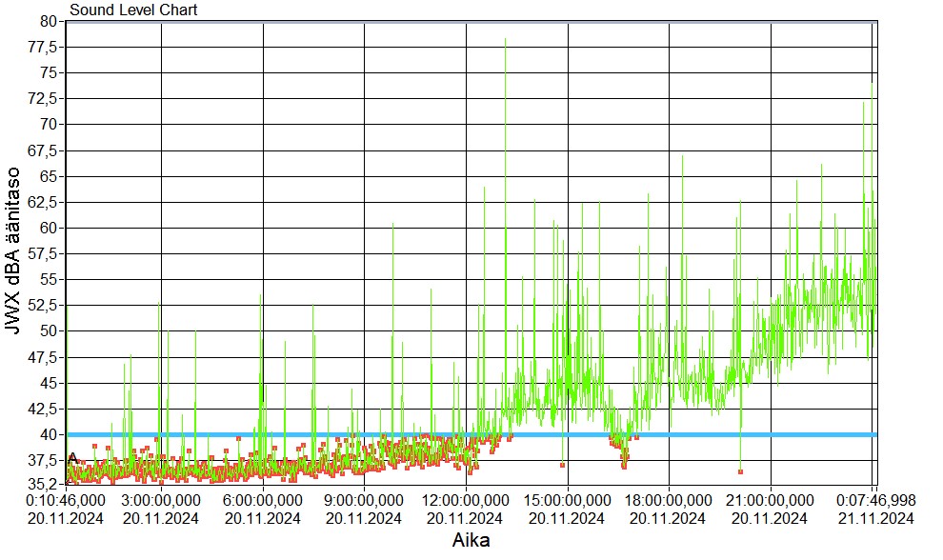The width and height of the screenshot is (943, 560).
Task: Pick the 52,5 y-axis tick label
Action: 43,305
